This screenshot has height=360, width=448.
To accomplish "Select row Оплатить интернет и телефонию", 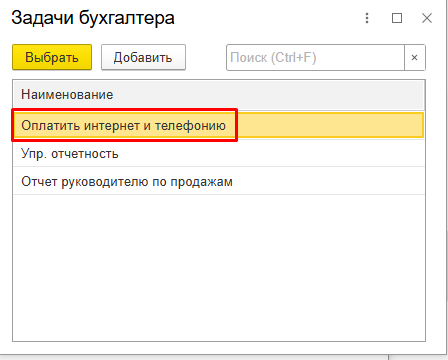I will point(219,125).
